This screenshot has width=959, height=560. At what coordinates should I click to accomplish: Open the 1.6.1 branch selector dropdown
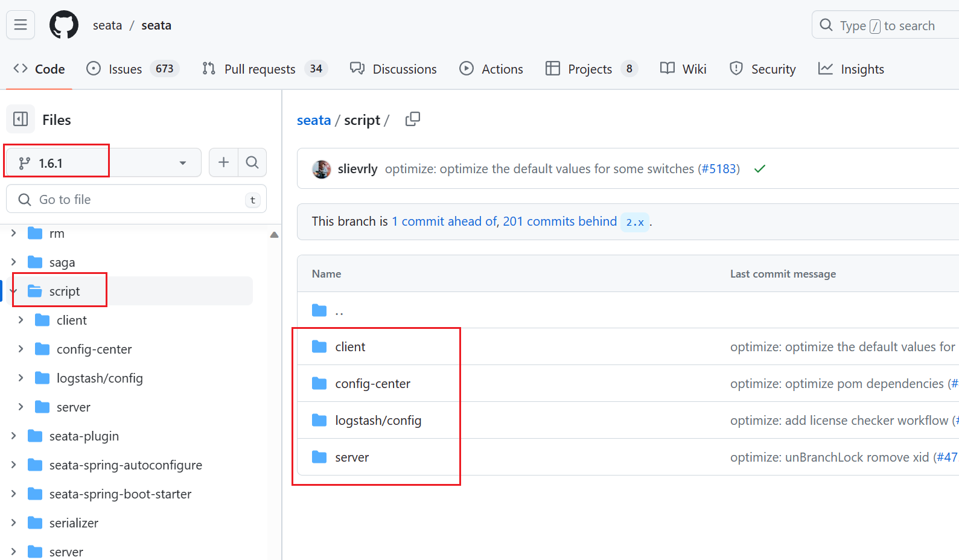click(x=103, y=163)
